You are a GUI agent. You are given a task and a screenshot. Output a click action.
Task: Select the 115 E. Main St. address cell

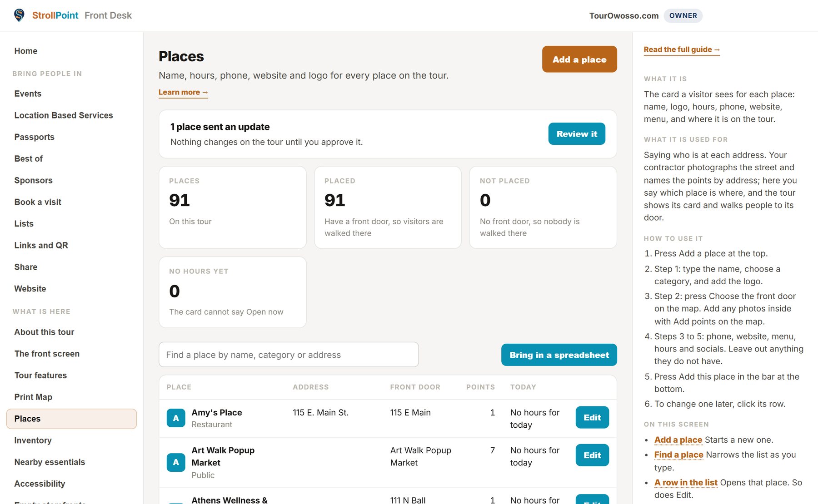coord(321,413)
